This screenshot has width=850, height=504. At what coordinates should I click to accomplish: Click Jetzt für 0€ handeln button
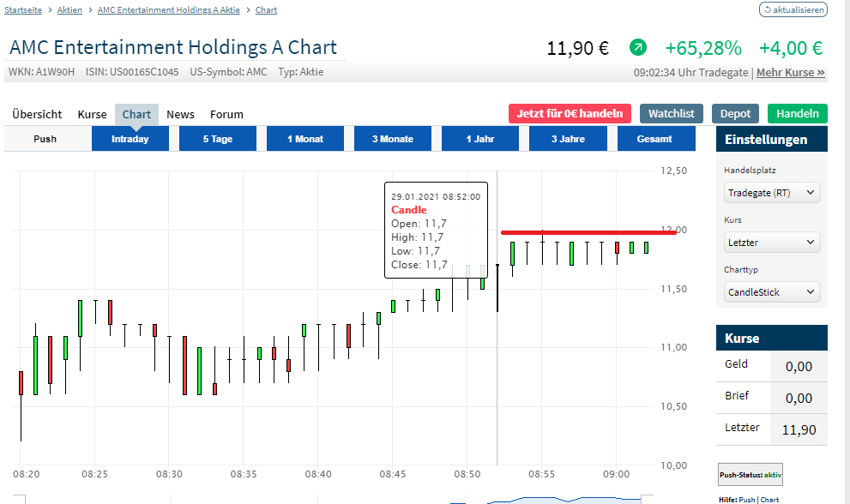pos(570,113)
